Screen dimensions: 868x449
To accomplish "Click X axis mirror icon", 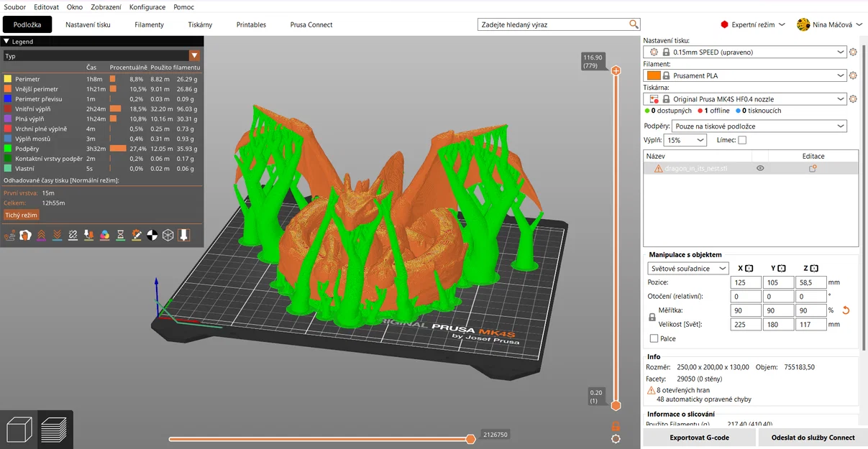I will [749, 268].
